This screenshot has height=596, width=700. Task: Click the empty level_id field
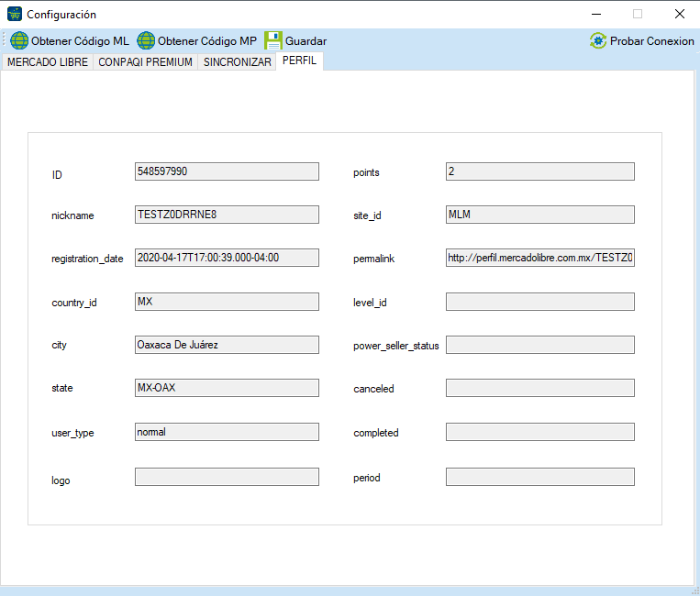540,302
